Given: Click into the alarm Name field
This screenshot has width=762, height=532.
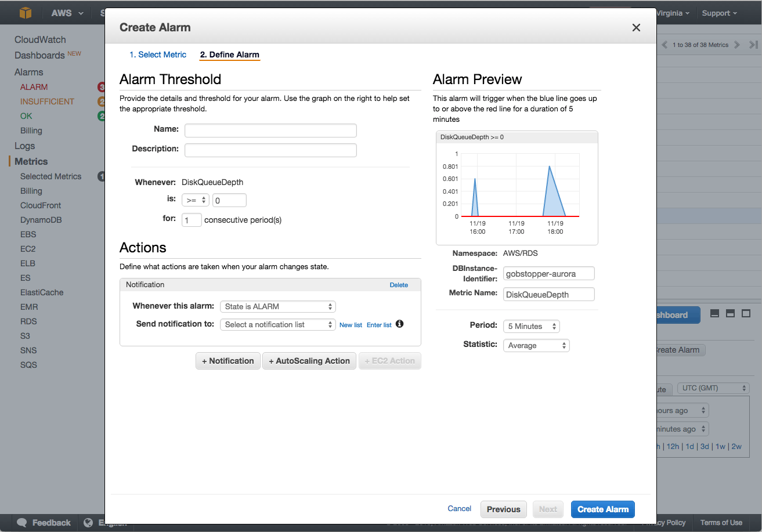Looking at the screenshot, I should 270,130.
